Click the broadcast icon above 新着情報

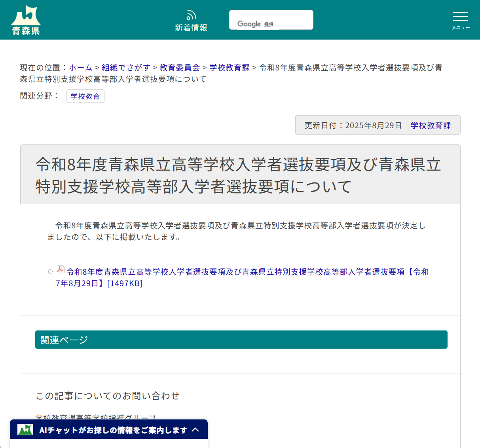tap(191, 15)
